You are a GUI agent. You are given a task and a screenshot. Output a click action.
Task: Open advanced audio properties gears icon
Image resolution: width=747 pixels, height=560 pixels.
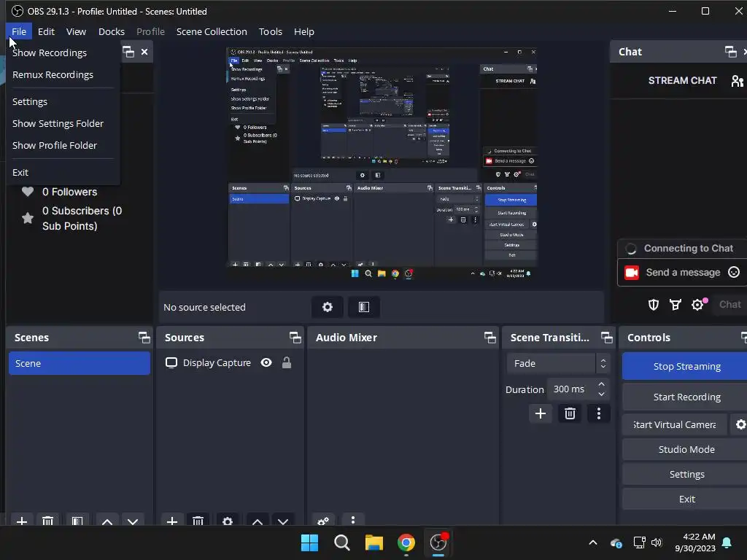click(323, 521)
